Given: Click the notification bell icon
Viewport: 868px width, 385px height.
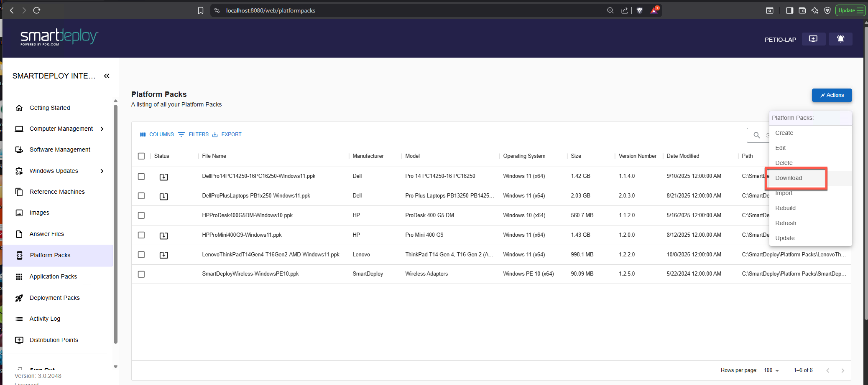Looking at the screenshot, I should click(x=840, y=39).
